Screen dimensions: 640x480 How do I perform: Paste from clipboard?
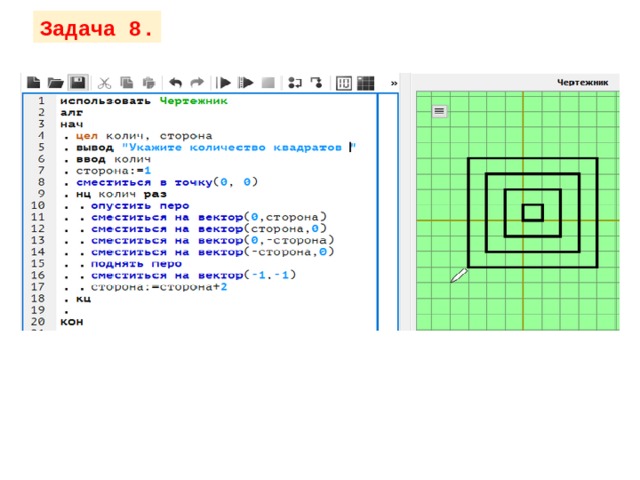(149, 83)
